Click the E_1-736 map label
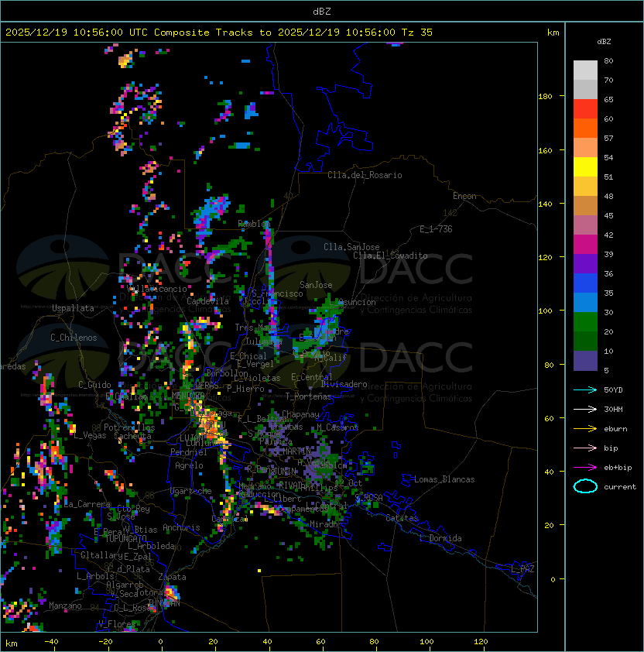 click(x=436, y=229)
